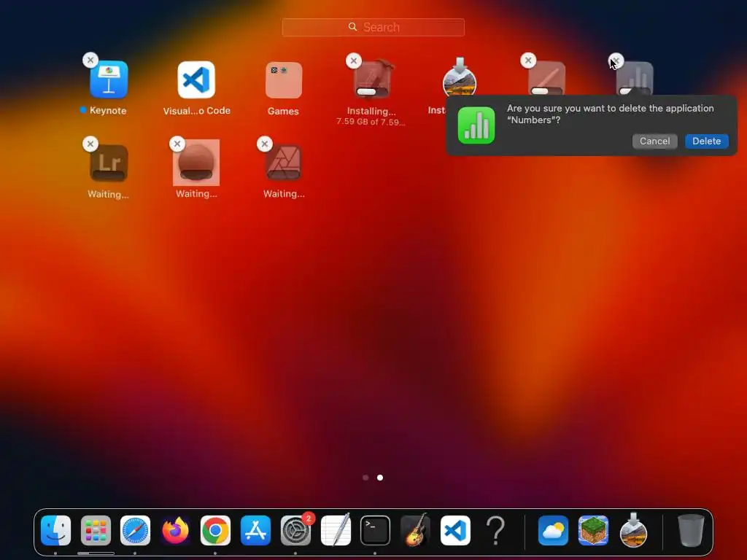747x560 pixels.
Task: Click the X badge on the Lightroom icon
Action: pyautogui.click(x=90, y=144)
